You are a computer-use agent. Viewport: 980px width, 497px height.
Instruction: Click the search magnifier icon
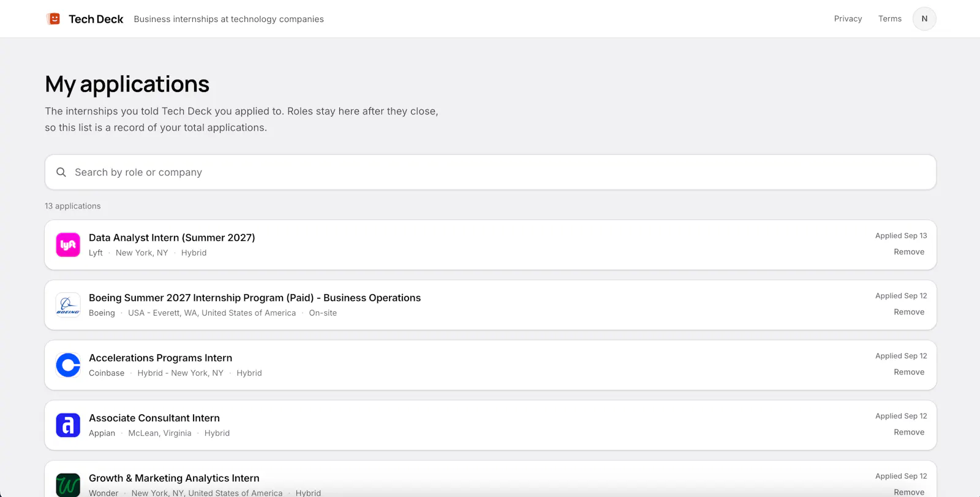(x=61, y=172)
